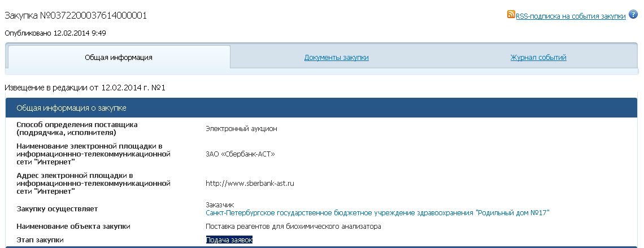
Task: Click the Наименование объекта закупки label
Action: [73, 226]
